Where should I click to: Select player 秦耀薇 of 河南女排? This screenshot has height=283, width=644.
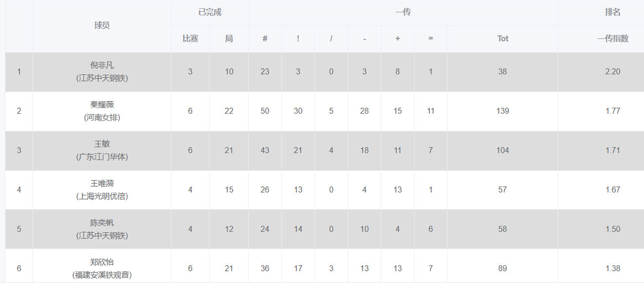(x=102, y=105)
